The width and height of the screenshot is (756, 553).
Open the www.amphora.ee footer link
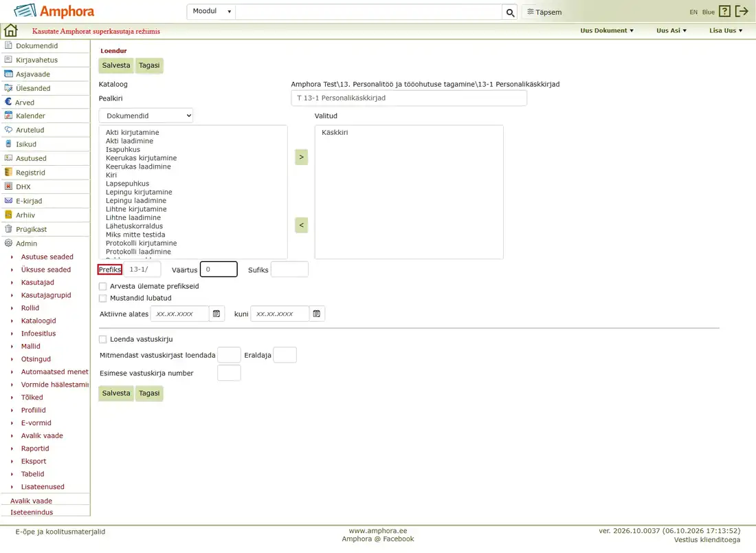point(378,531)
